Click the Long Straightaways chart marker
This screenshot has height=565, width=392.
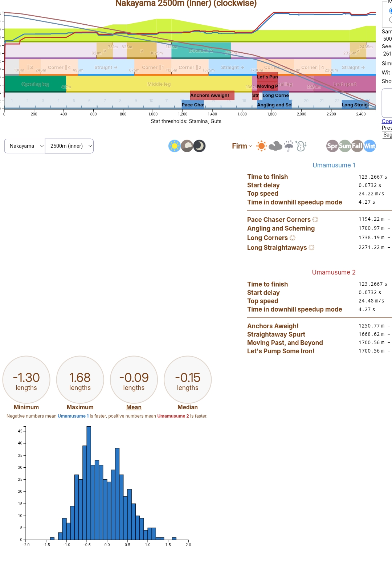point(355,105)
